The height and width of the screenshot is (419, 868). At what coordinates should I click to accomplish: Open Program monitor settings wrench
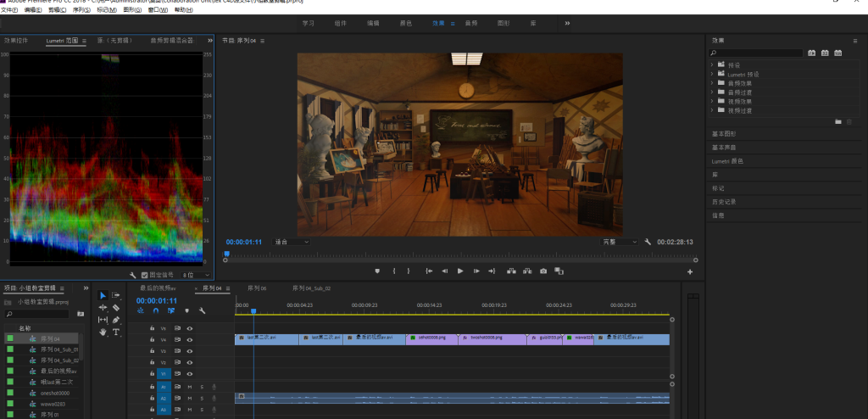tap(648, 242)
